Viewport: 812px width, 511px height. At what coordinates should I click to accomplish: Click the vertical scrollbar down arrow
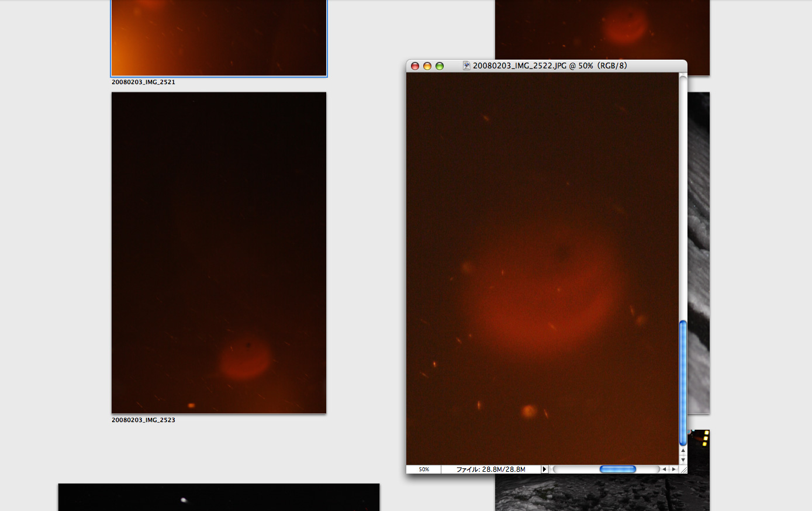pos(683,460)
